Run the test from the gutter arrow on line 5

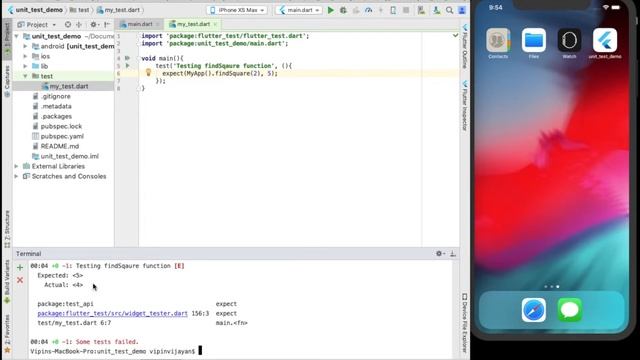(x=127, y=66)
